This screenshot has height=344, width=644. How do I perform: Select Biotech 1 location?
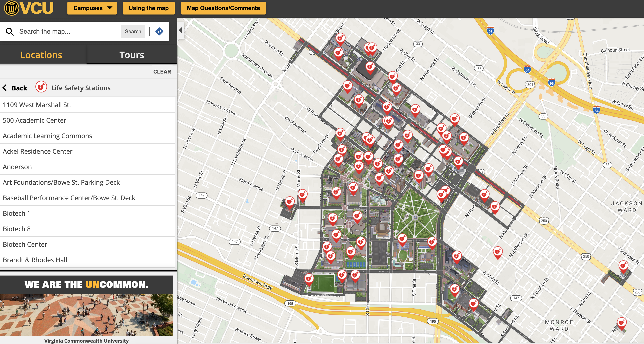pos(88,213)
